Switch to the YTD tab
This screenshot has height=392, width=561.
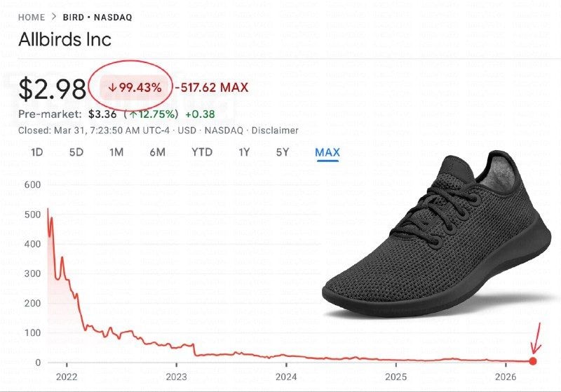click(202, 152)
